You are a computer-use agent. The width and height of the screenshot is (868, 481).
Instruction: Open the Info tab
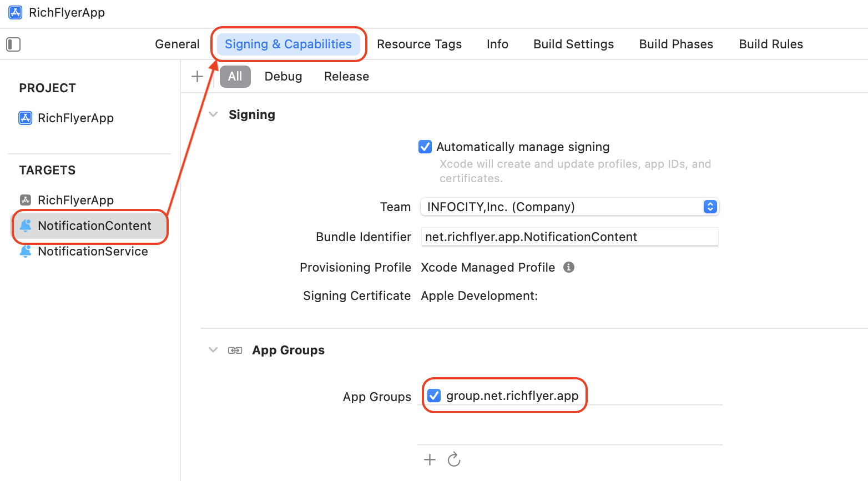click(x=497, y=44)
